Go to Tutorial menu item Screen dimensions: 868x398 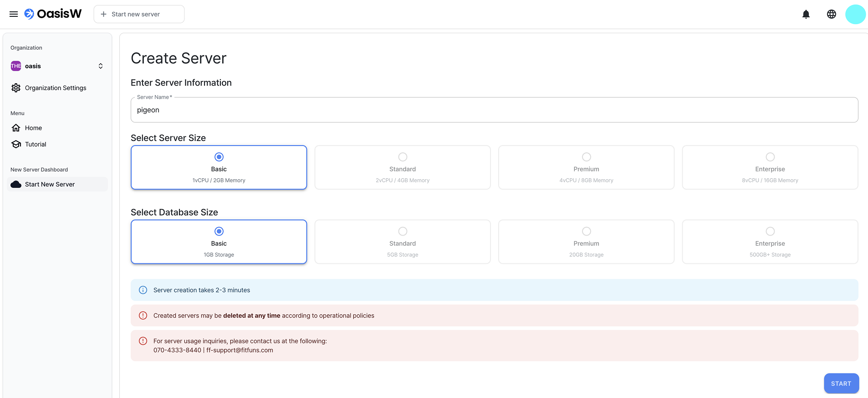[x=36, y=144]
